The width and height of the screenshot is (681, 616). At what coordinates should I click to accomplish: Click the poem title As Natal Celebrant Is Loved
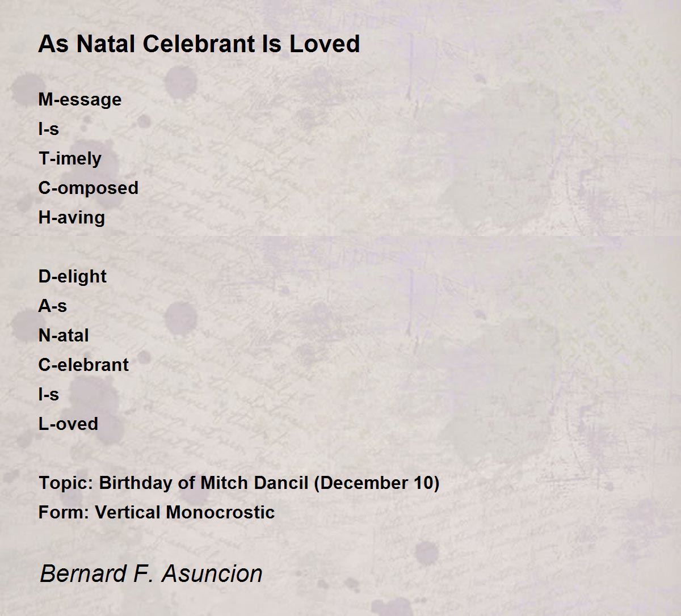pyautogui.click(x=199, y=44)
